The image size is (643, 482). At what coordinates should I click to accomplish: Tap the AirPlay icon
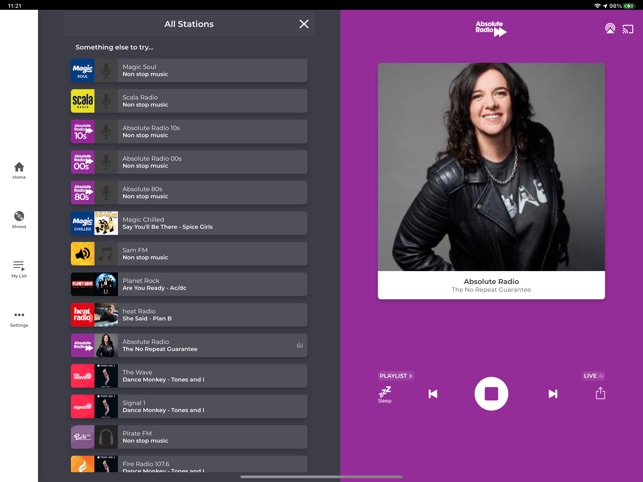tap(610, 28)
